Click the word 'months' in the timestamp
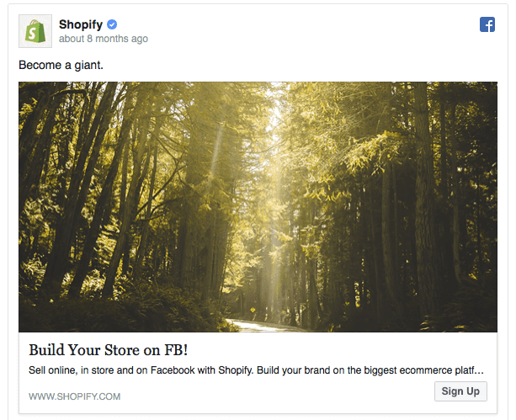 point(112,39)
